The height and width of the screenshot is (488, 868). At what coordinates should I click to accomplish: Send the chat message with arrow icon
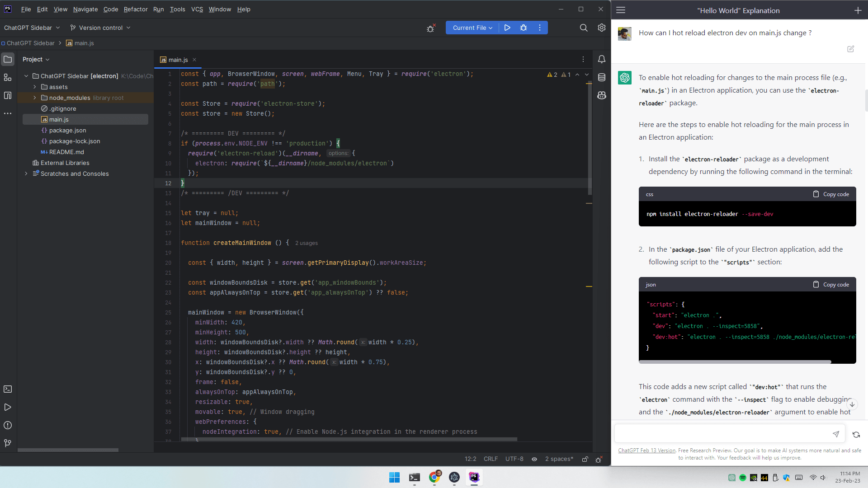click(836, 434)
